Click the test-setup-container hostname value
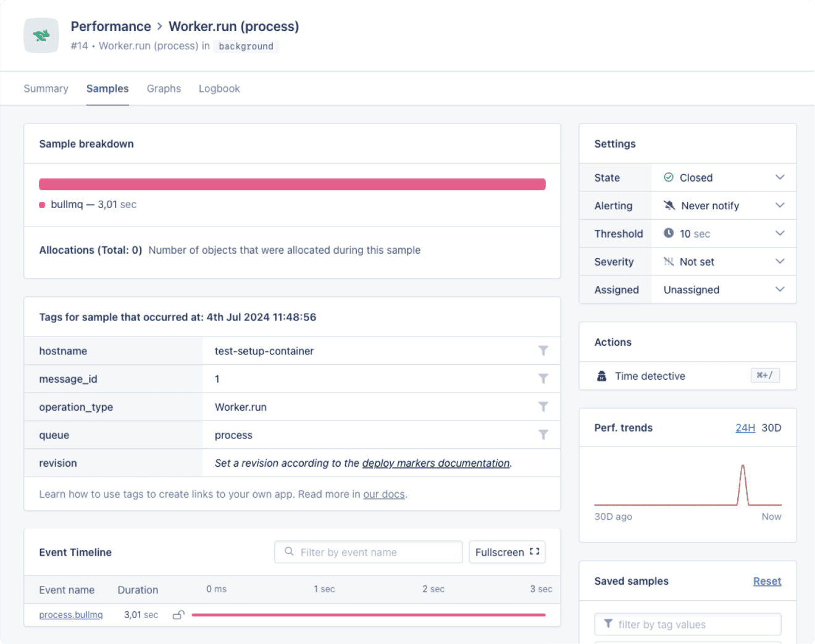This screenshot has width=815, height=644. click(x=264, y=351)
